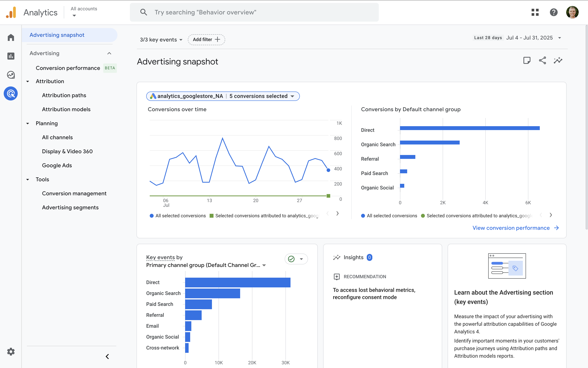
Task: Open Attribution paths report
Action: click(64, 95)
